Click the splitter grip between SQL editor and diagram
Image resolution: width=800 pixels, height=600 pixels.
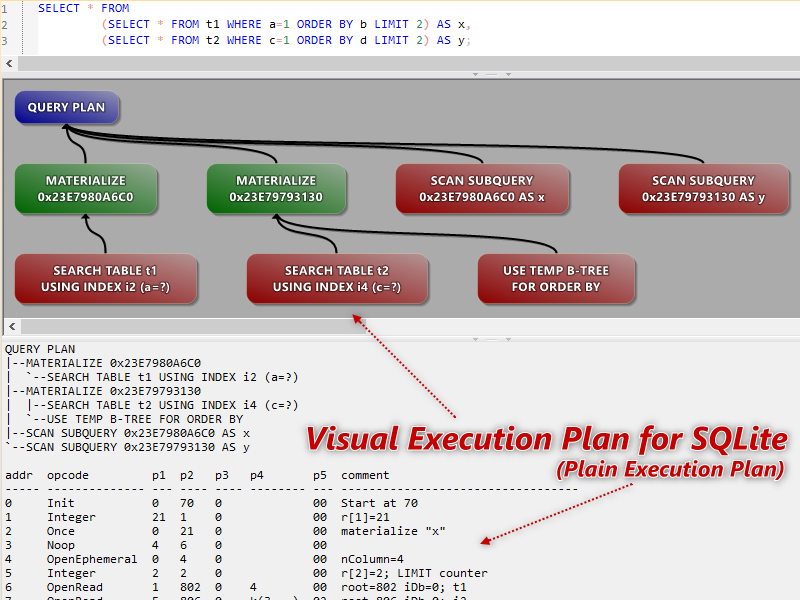[491, 74]
